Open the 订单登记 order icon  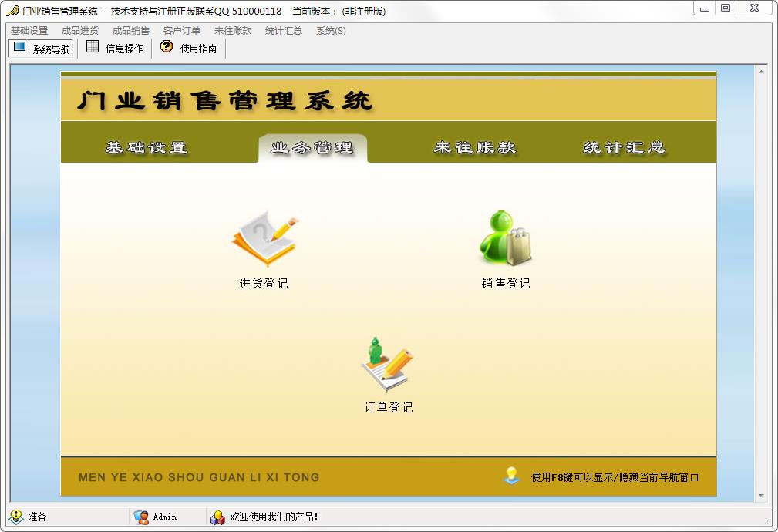tap(387, 365)
